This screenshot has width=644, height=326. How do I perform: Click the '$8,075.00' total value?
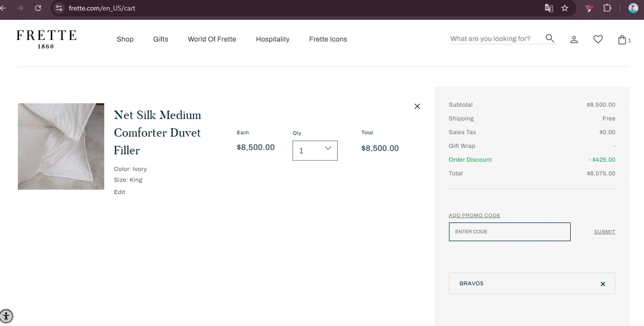tap(601, 174)
